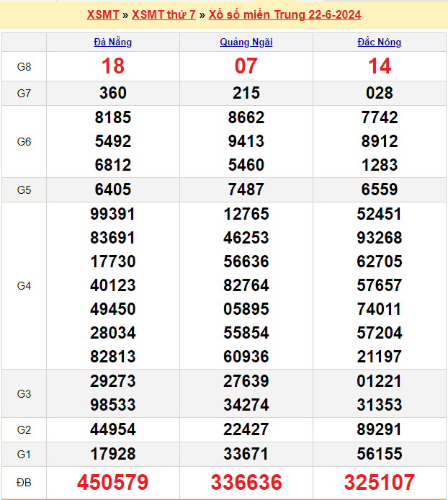448x500 pixels.
Task: Open the Đà Nẵng province link
Action: 113,43
